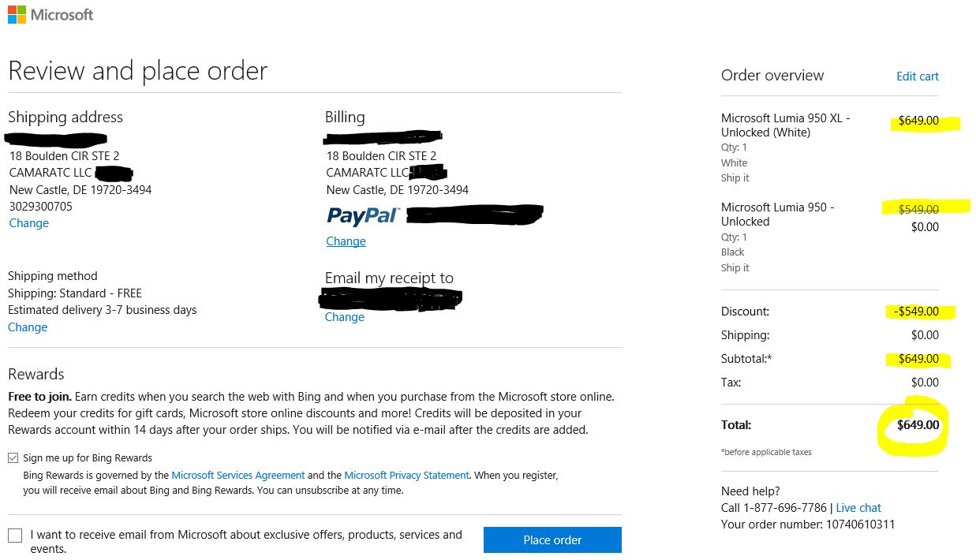
Task: Click the PayPal logo under Billing
Action: (x=363, y=215)
